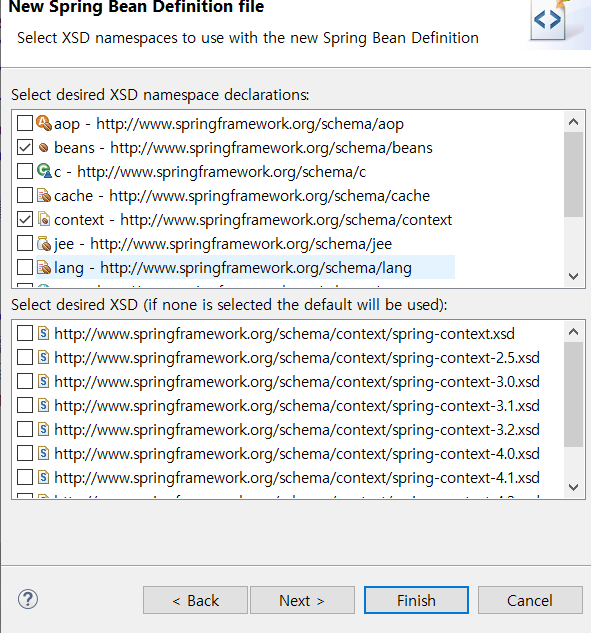
Task: Select the spring-context-3.2.xsd URL text
Action: 297,430
